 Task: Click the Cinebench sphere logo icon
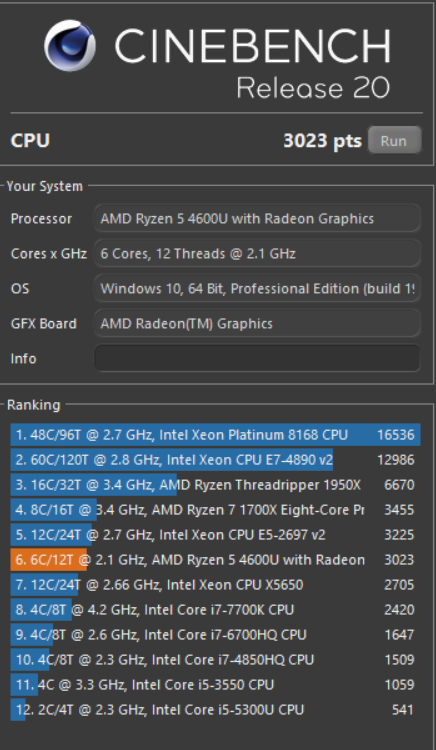[70, 45]
